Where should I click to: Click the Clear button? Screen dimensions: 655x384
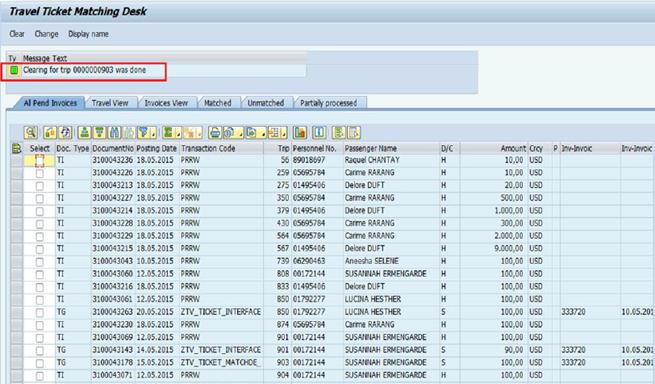[x=17, y=34]
